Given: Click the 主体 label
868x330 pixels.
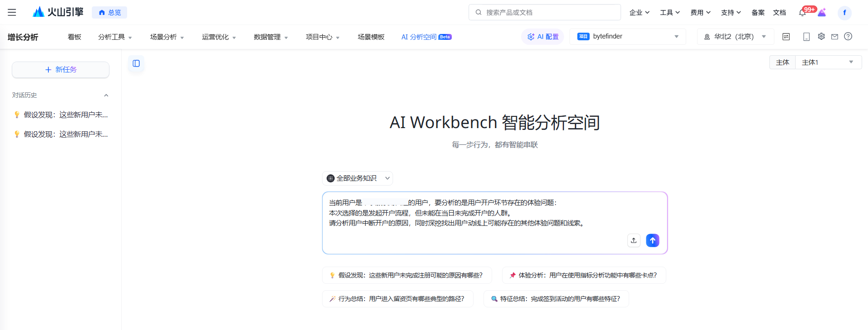Looking at the screenshot, I should click(783, 62).
